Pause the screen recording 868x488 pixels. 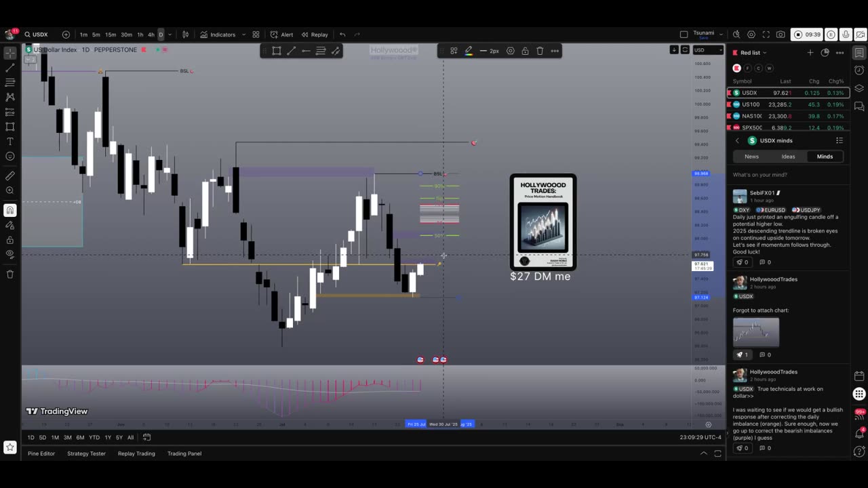click(x=831, y=35)
